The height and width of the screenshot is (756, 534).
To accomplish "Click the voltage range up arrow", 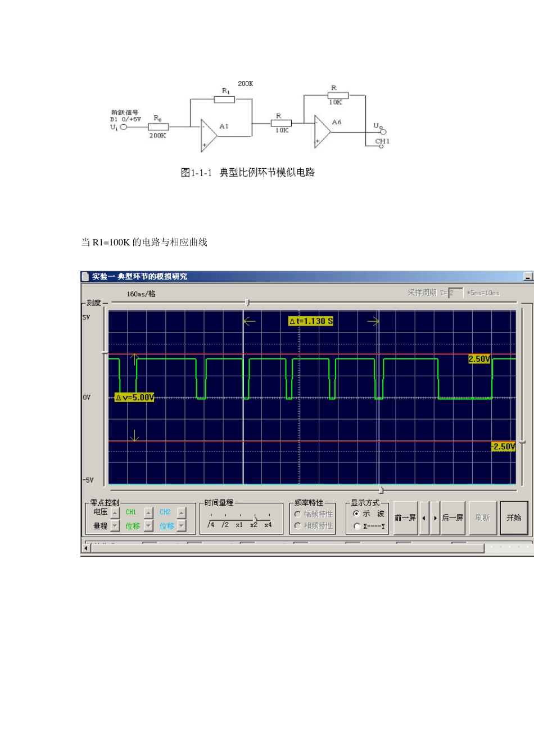I will coord(115,512).
